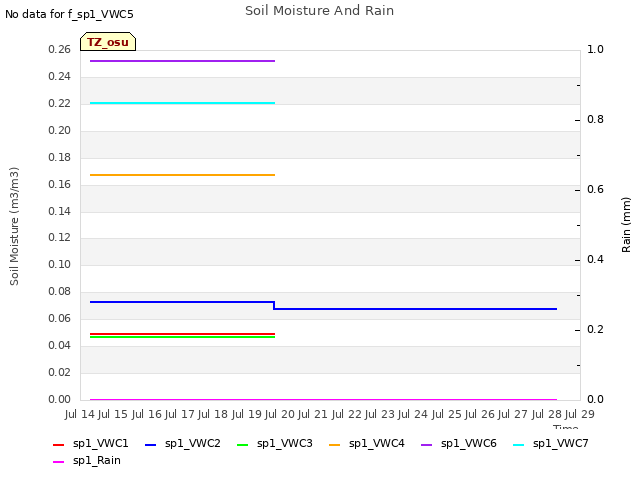Select the sp1_VWC7 legend label
This screenshot has height=480, width=640.
click(561, 443)
